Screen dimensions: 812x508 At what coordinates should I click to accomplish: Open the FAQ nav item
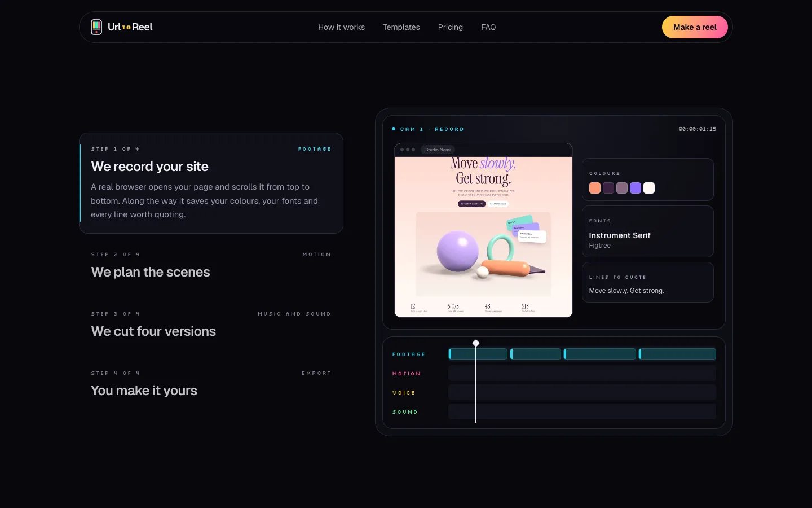(488, 27)
